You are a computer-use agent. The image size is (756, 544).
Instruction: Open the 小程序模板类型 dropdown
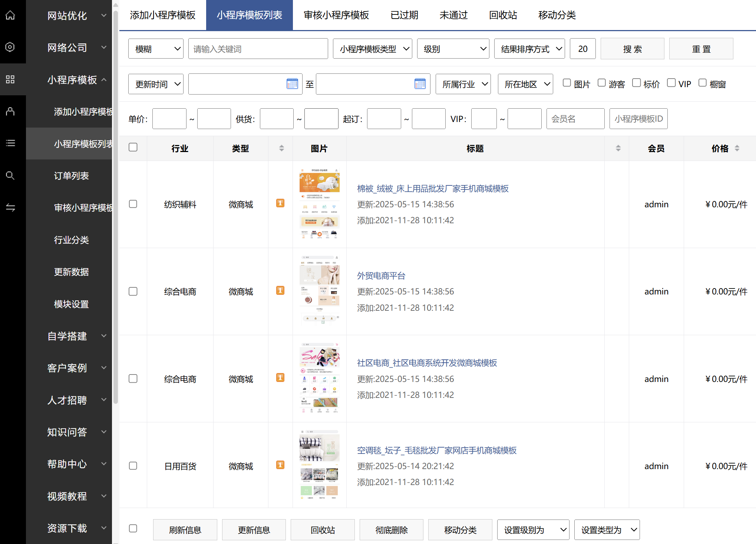click(x=373, y=49)
